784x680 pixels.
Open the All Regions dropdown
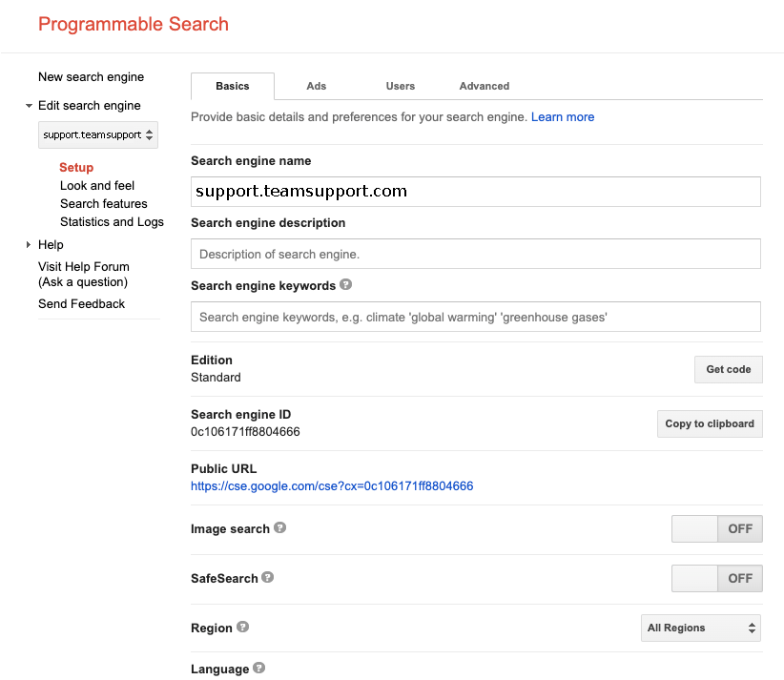701,628
